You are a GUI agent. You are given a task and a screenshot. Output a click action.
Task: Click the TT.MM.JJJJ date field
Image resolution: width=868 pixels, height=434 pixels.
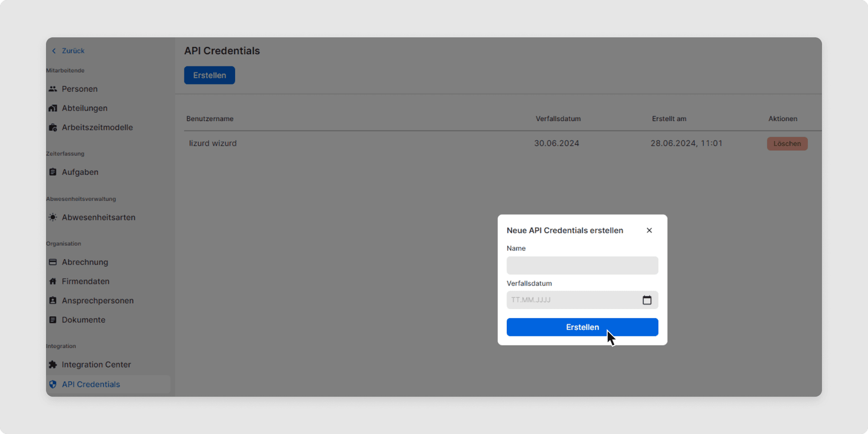coord(572,300)
